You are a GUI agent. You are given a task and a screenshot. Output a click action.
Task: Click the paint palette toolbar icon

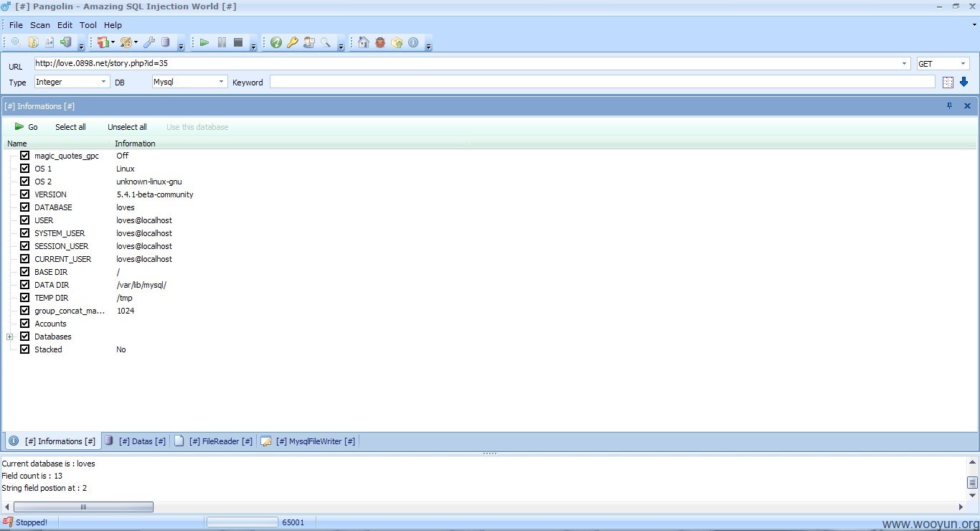tap(126, 42)
